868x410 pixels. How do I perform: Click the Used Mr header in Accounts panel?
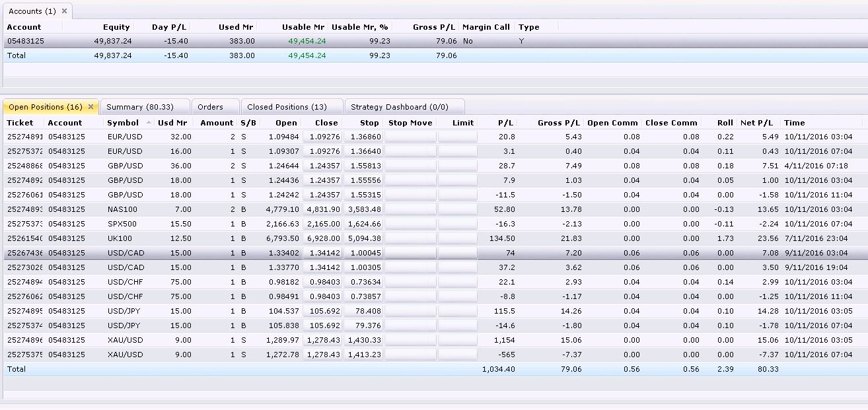pyautogui.click(x=237, y=27)
